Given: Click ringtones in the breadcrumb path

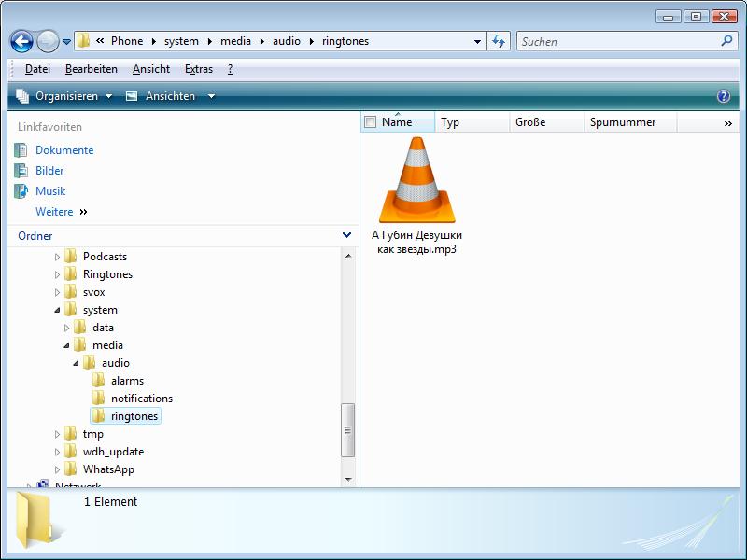Looking at the screenshot, I should (x=345, y=41).
